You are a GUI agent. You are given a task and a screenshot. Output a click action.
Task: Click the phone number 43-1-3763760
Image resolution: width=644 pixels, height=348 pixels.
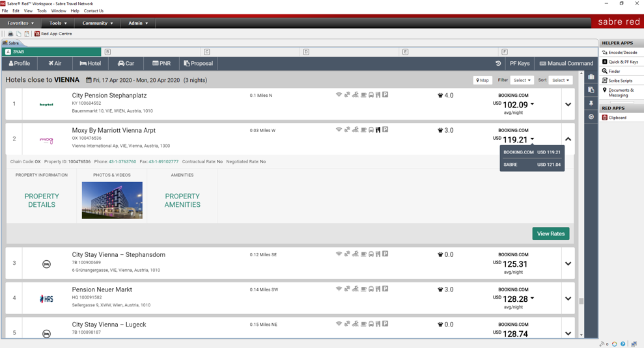122,162
